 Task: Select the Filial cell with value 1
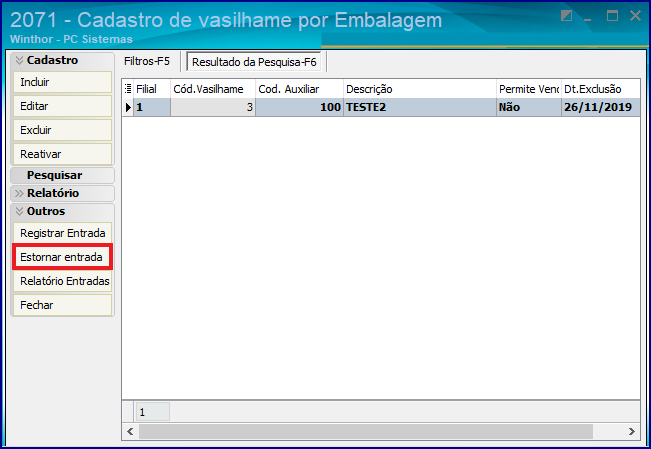coord(152,108)
